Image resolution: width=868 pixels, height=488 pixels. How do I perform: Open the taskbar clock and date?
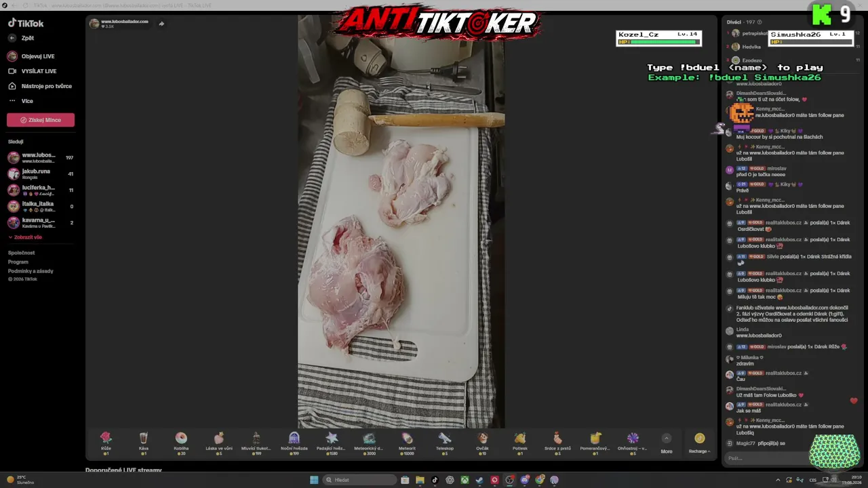(852, 480)
